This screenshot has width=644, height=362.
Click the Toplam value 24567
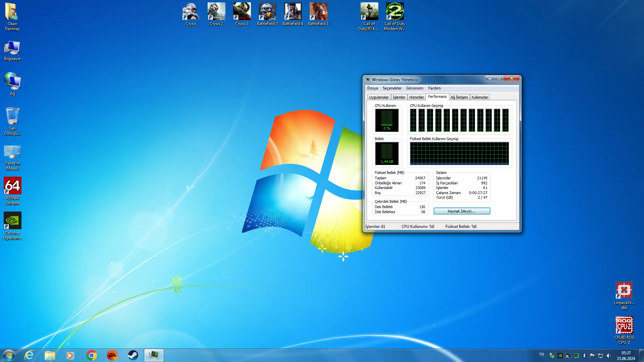(420, 178)
